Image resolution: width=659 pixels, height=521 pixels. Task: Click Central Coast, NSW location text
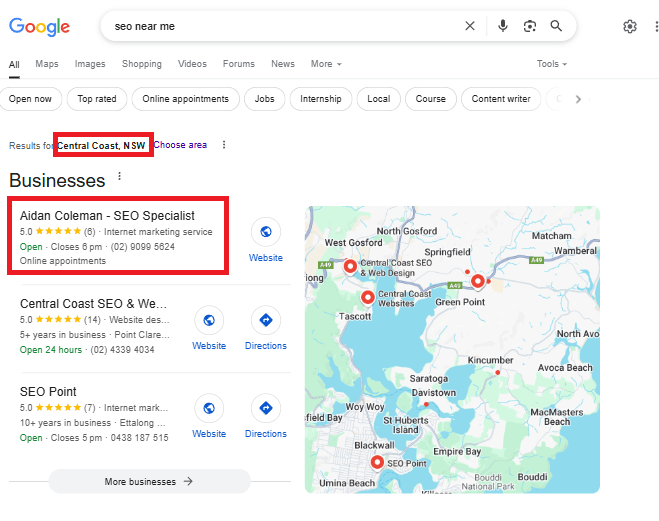click(101, 145)
